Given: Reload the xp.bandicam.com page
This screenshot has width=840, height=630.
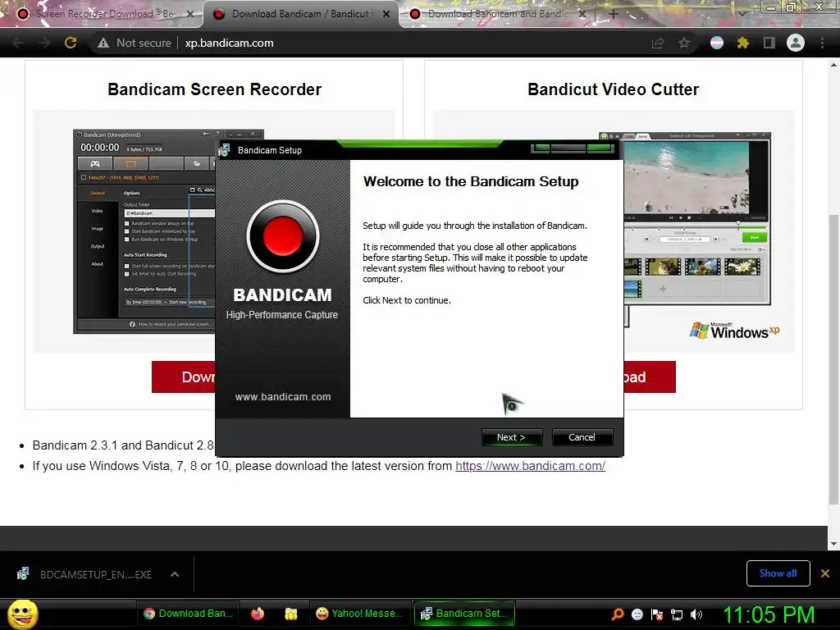Looking at the screenshot, I should 71,43.
